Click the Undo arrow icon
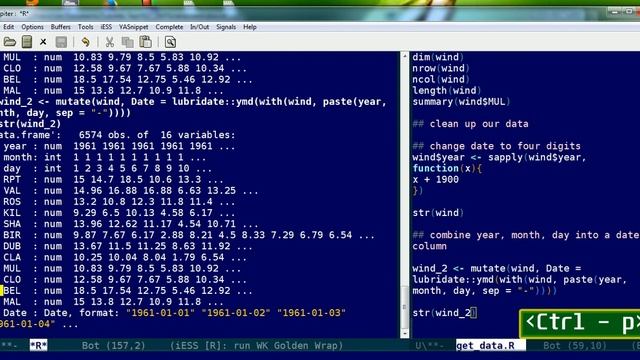This screenshot has width=640, height=360. (x=85, y=42)
